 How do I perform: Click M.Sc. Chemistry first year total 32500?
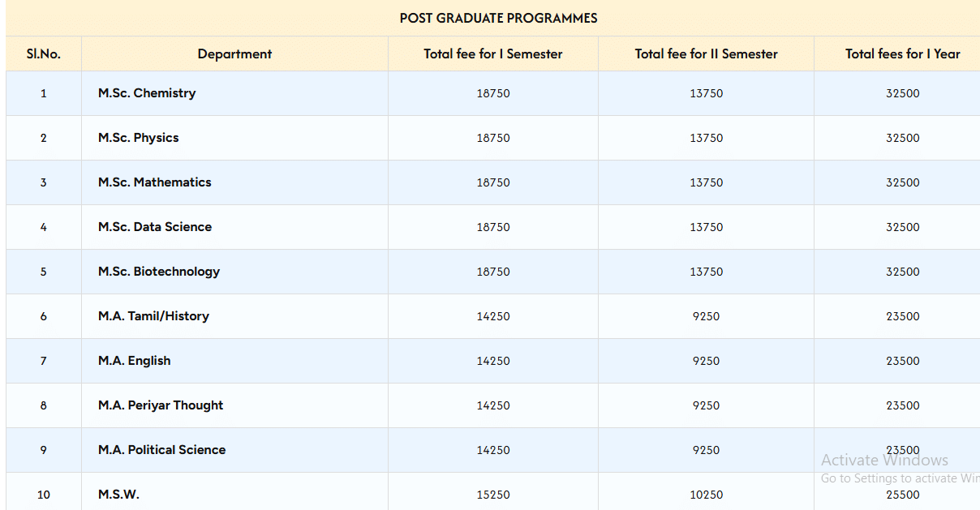tap(902, 93)
